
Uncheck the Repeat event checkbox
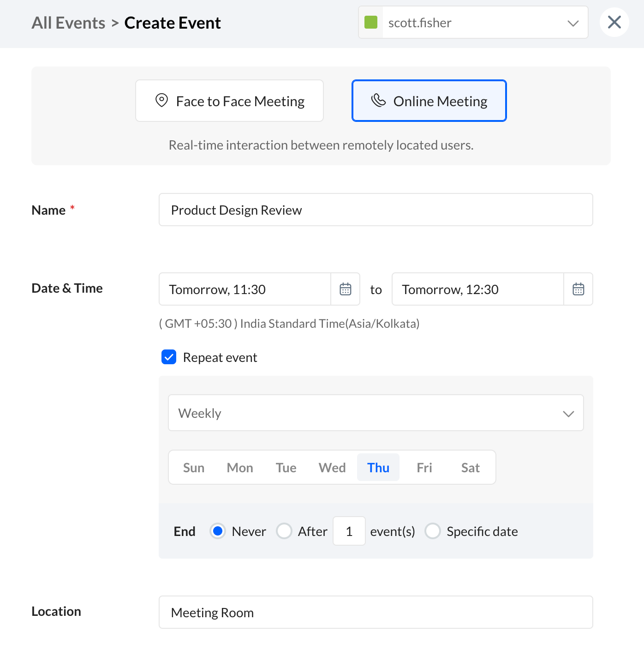(x=169, y=357)
